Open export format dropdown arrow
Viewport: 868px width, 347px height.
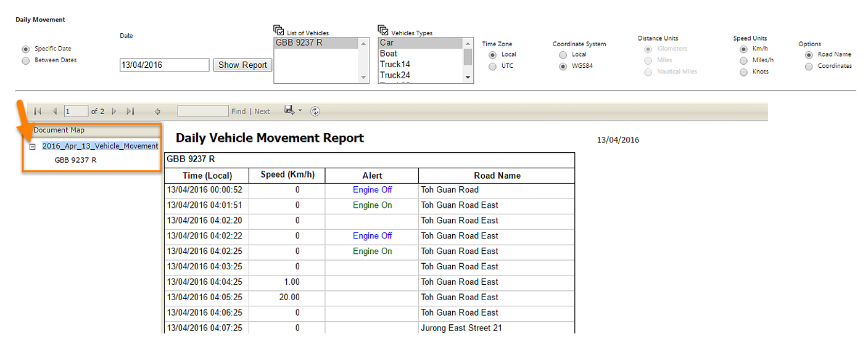click(x=300, y=112)
